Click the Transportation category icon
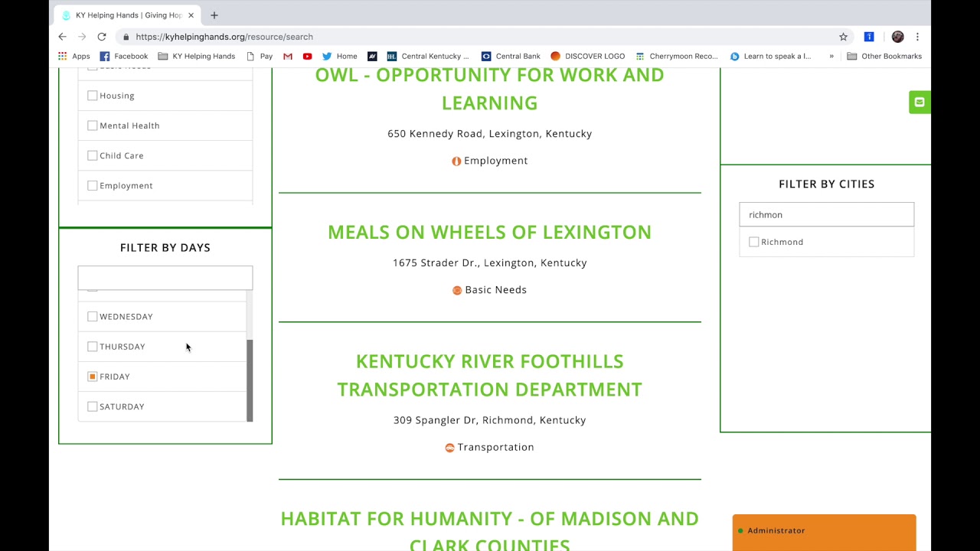 tap(449, 448)
